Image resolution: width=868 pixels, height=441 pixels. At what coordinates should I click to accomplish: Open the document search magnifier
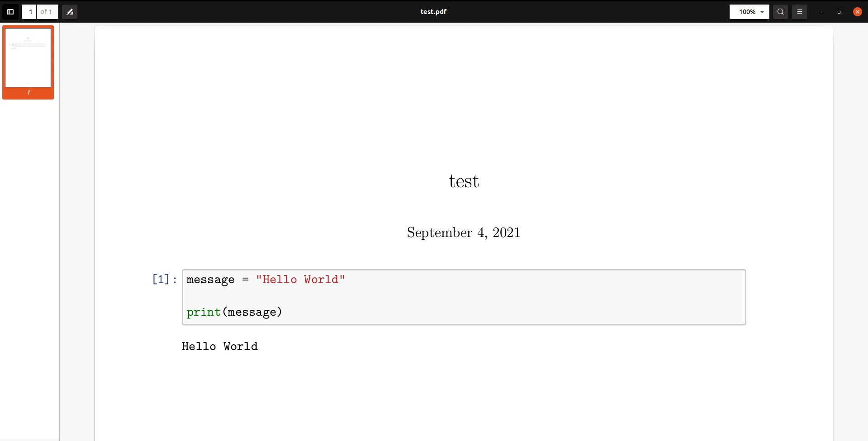(x=781, y=12)
